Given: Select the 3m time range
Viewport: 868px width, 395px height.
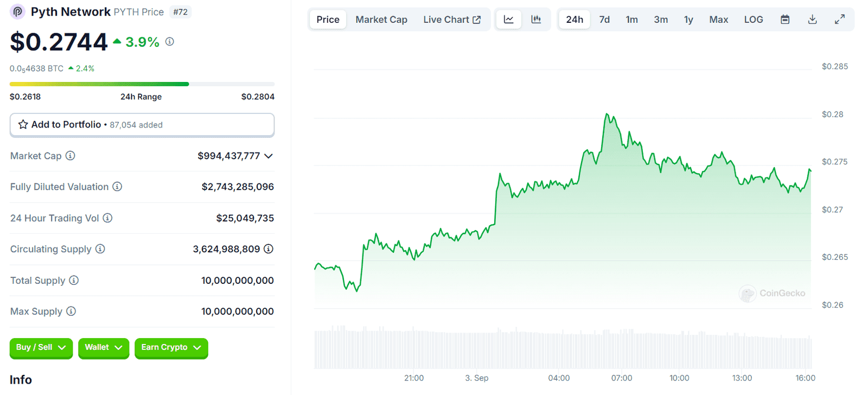Looking at the screenshot, I should [x=661, y=20].
